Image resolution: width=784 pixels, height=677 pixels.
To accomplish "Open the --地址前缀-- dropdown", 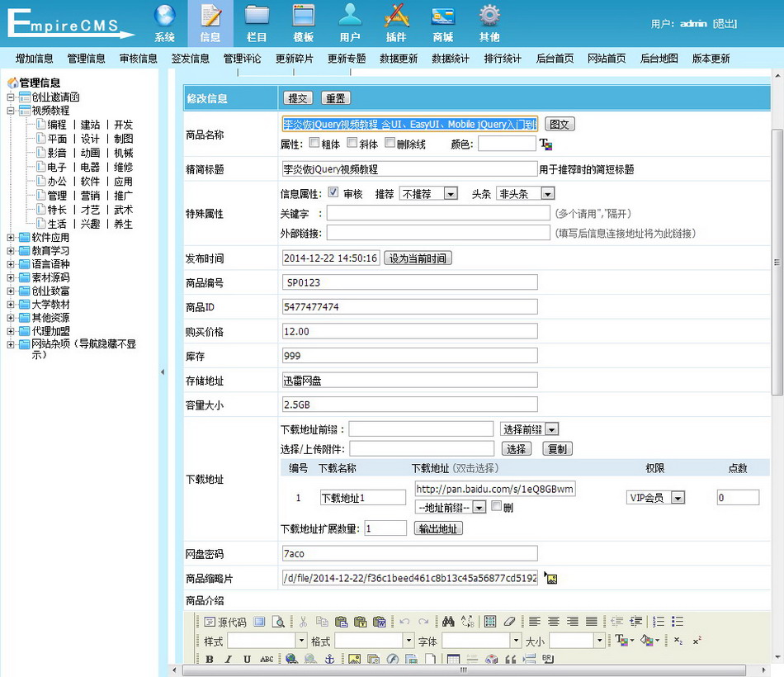I will (x=451, y=508).
